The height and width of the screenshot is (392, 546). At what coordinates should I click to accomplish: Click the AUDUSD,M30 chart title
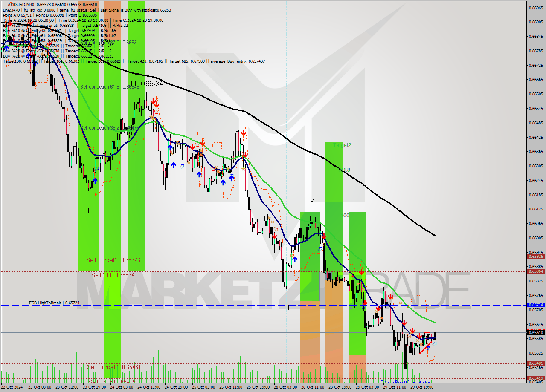pyautogui.click(x=21, y=4)
